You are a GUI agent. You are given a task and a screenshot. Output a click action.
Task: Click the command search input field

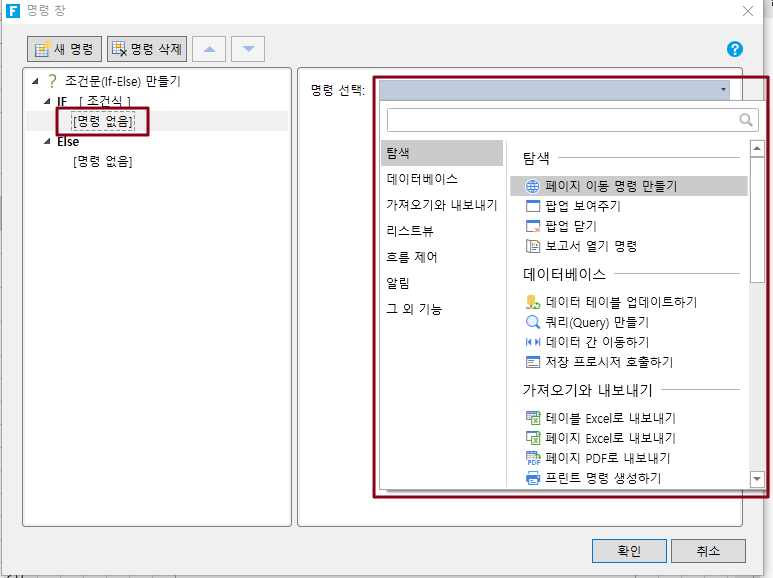click(562, 120)
